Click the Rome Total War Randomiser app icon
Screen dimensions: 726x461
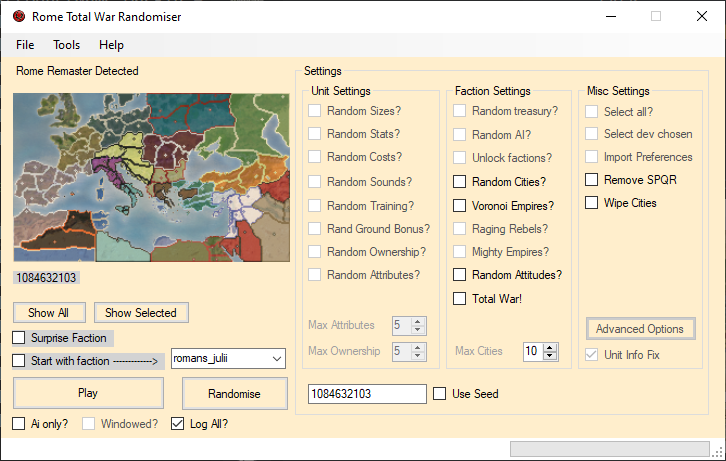(x=19, y=17)
